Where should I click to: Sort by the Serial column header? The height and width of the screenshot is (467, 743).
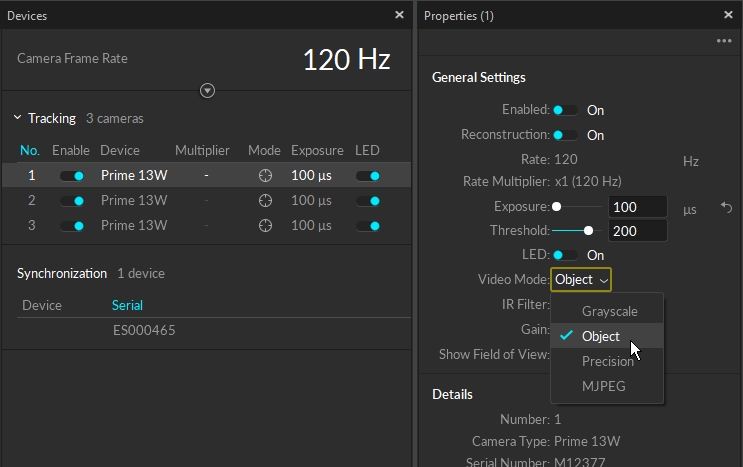[127, 305]
